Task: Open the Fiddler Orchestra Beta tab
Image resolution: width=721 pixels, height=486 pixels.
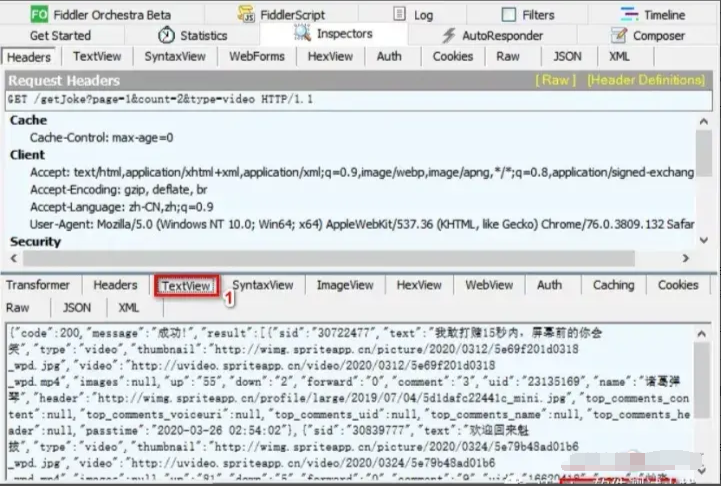Action: [101, 15]
